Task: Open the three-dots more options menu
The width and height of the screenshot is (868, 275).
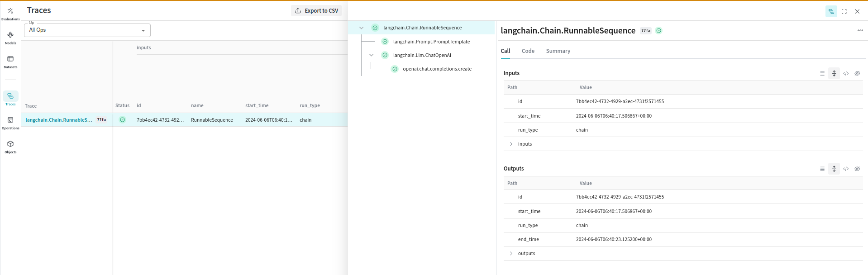Action: click(860, 31)
